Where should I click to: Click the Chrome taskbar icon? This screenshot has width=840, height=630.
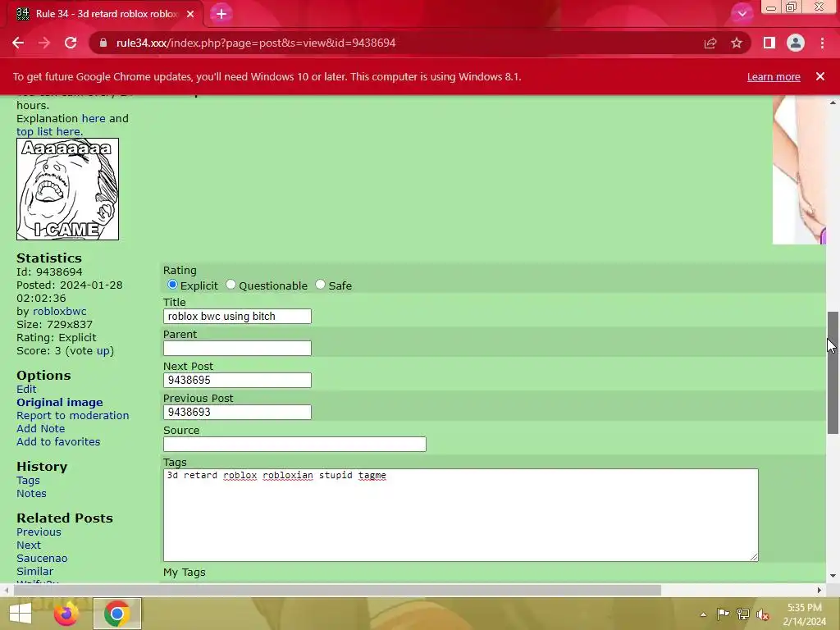click(116, 614)
